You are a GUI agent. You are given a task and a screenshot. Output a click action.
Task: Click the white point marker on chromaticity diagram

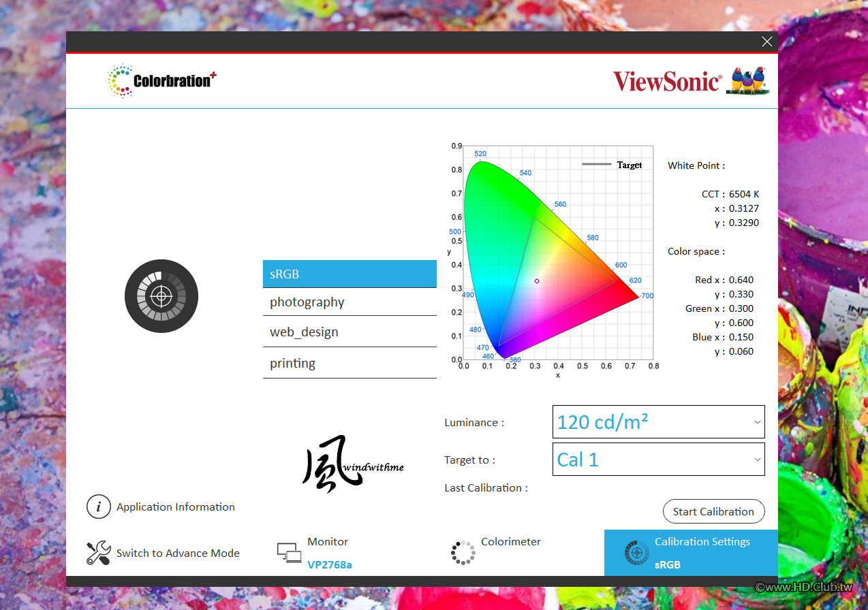point(537,280)
